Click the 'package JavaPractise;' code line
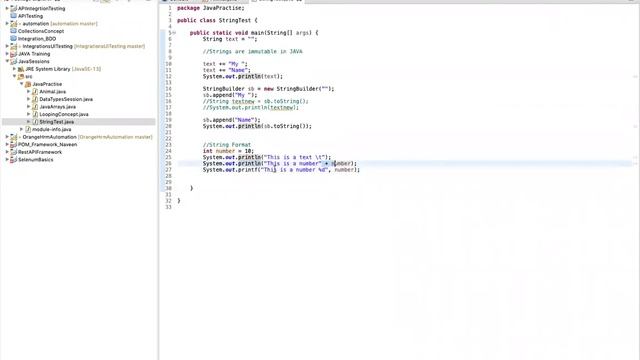This screenshot has height=360, width=640. (211, 8)
